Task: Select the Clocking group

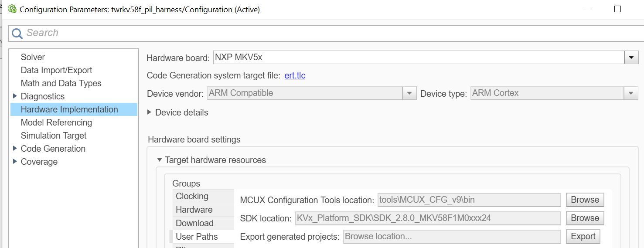Action: (192, 196)
